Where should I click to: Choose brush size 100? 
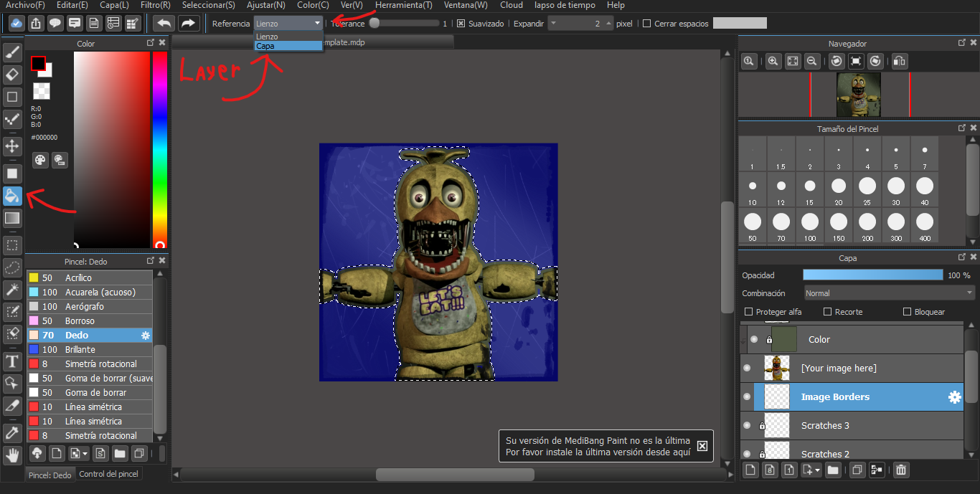[x=810, y=225]
